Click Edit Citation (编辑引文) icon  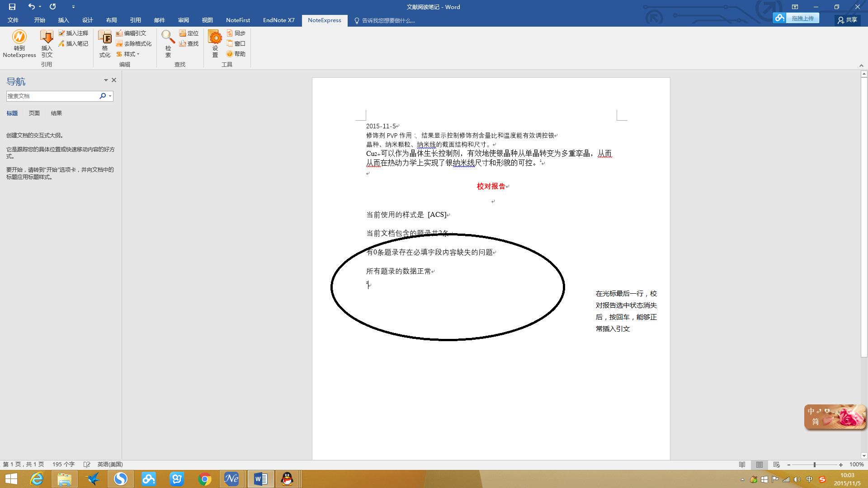pyautogui.click(x=119, y=33)
